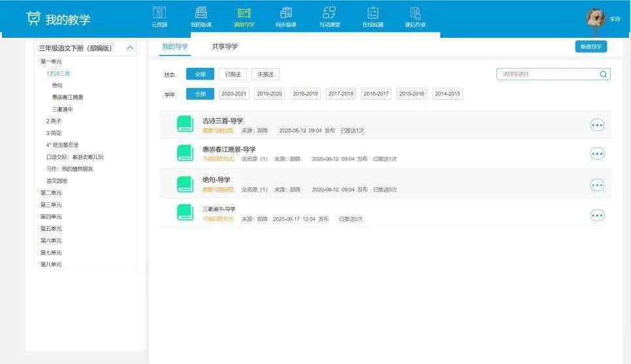Filter by school year 2014-2015

[x=447, y=94]
